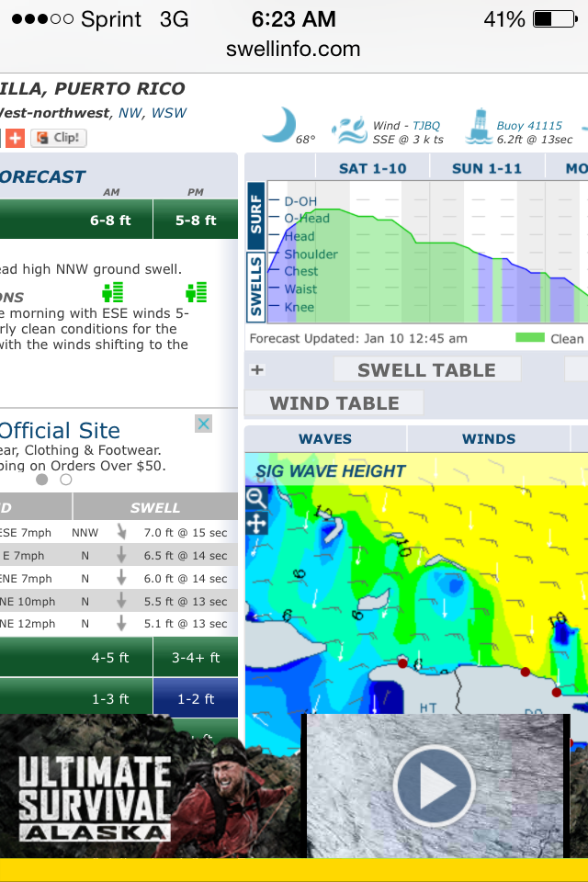Tap the moon weather icon
Screen dimensions: 588x882
tap(279, 125)
